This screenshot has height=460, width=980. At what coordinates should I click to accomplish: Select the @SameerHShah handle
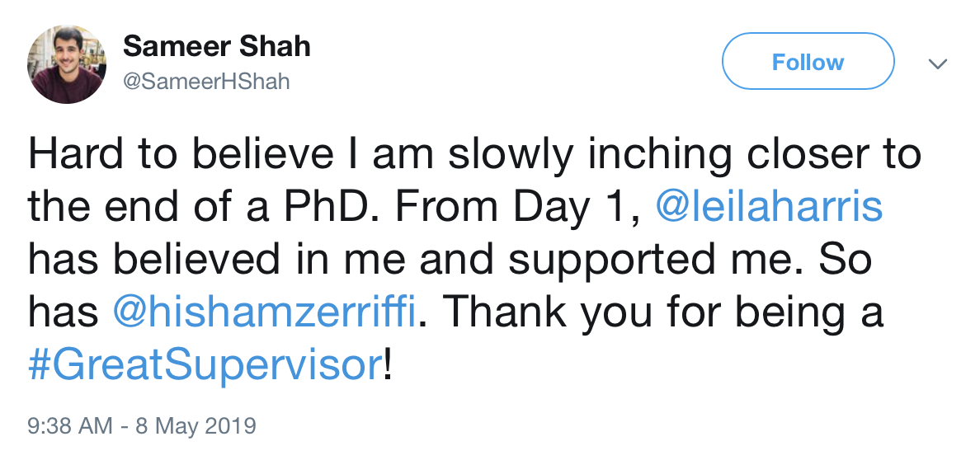[x=206, y=82]
